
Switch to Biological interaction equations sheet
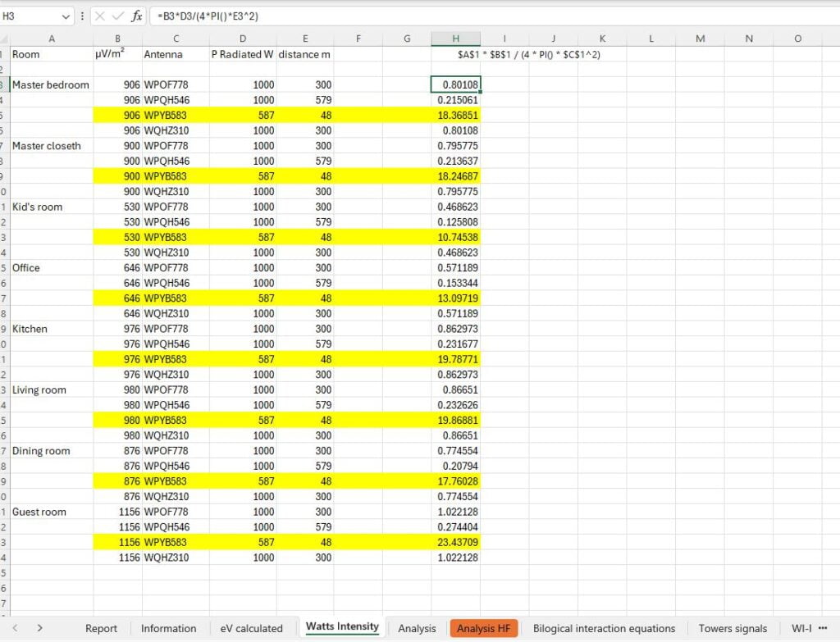click(x=606, y=627)
